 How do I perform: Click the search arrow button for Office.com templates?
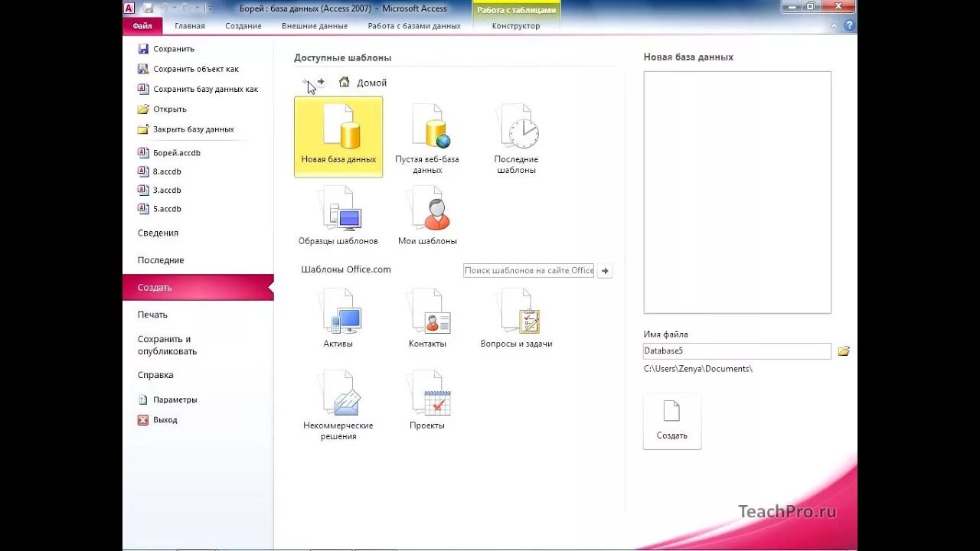tap(605, 271)
